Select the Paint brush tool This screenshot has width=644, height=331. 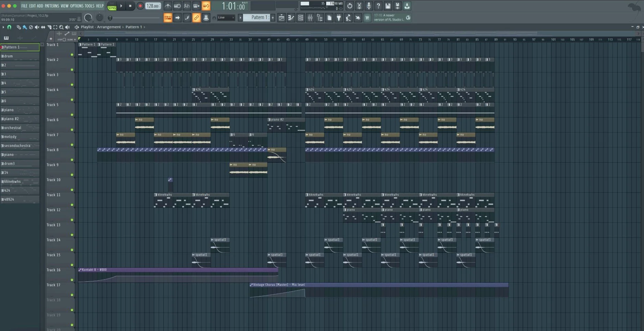coord(25,27)
